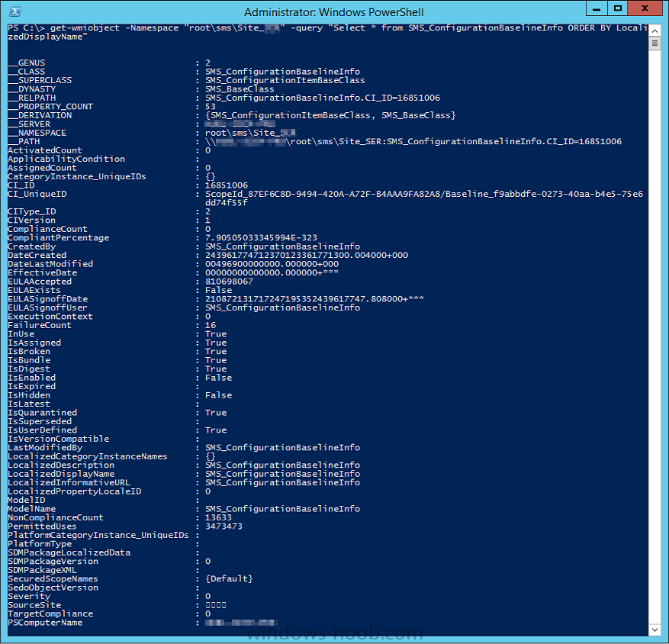
Task: Click the LocalizedInformativeURL value
Action: click(x=282, y=483)
